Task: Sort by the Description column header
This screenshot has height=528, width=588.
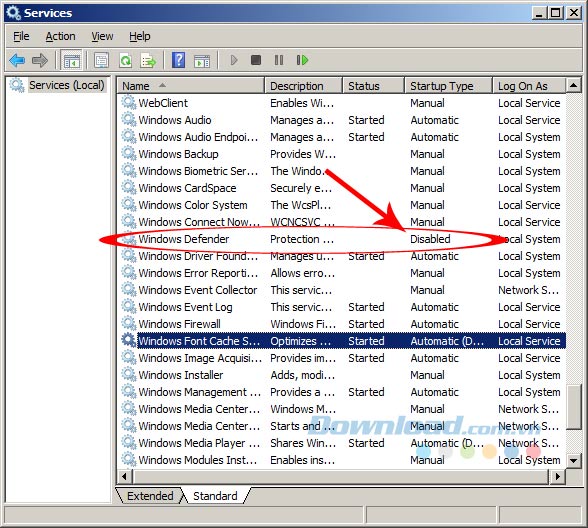Action: point(303,86)
